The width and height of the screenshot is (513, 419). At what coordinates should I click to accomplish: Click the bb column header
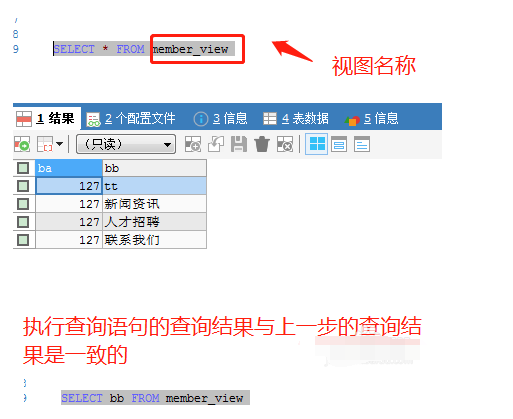[x=154, y=168]
